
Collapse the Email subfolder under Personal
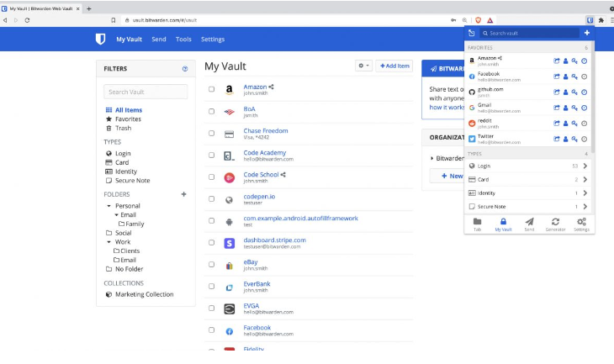coord(116,215)
